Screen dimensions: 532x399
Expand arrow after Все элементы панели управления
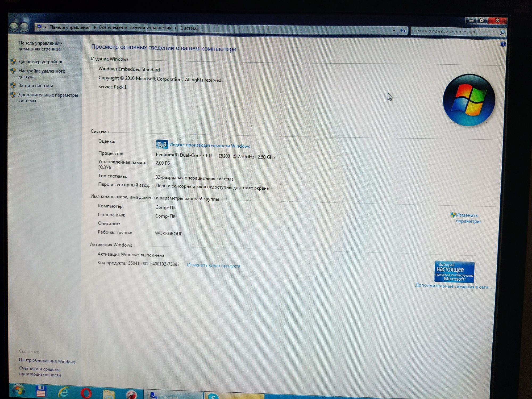(176, 28)
